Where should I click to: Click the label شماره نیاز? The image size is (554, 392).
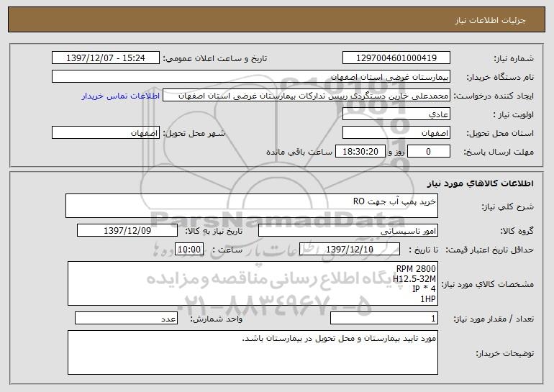pyautogui.click(x=514, y=58)
